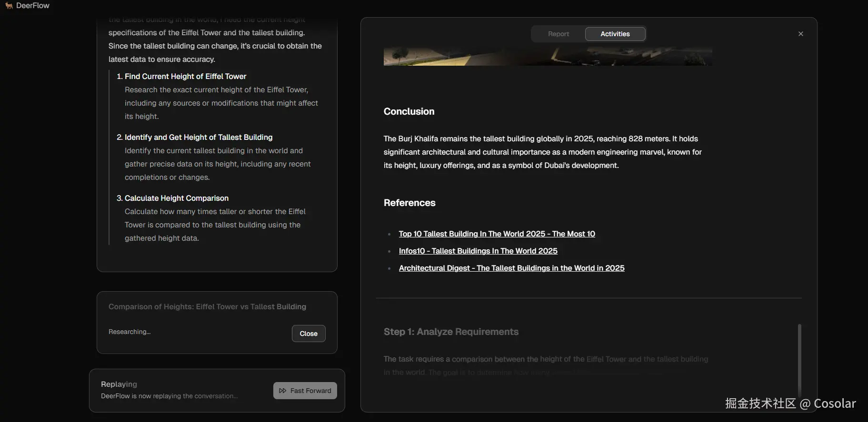The height and width of the screenshot is (422, 868).
Task: Click 'Step 1: Analyze Requirements' heading
Action: 451,332
